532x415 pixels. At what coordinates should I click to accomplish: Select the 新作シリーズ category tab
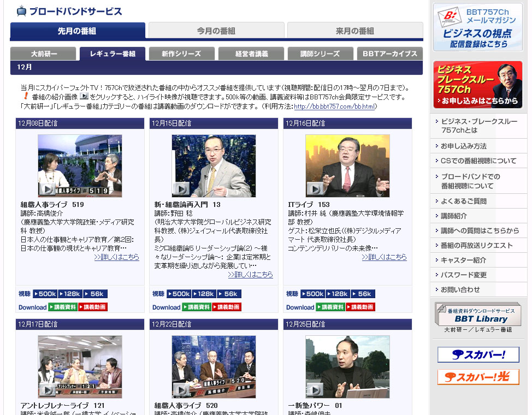[x=181, y=54]
